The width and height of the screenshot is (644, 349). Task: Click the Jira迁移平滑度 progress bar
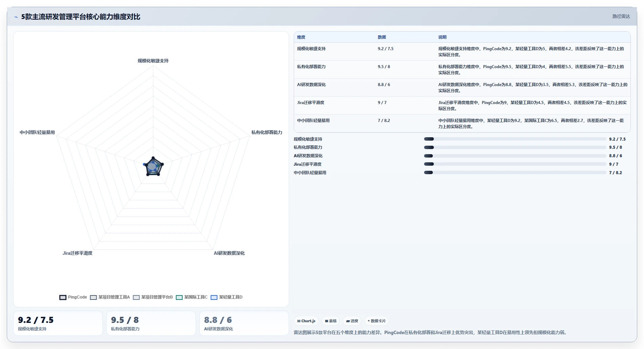(x=515, y=164)
